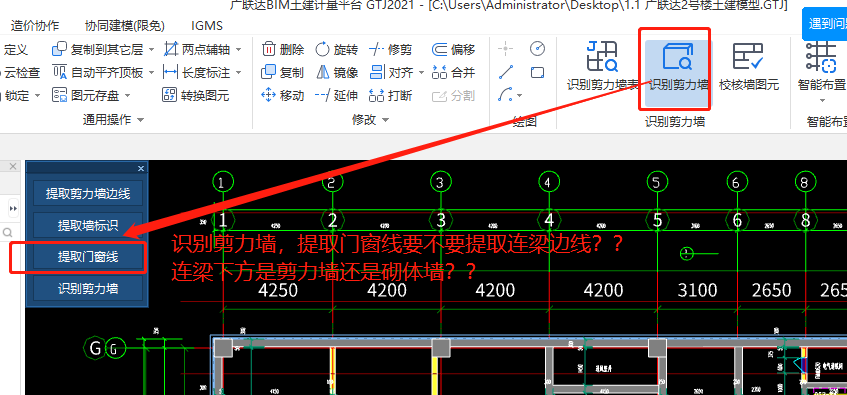Click the 复制 (copy) tool

[x=283, y=72]
